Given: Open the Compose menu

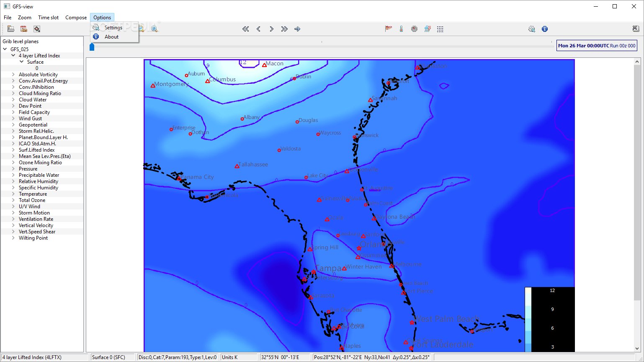Looking at the screenshot, I should tap(76, 18).
